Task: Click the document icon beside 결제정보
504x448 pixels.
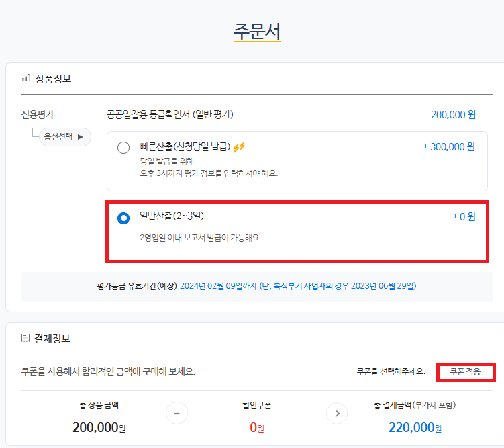Action: coord(26,338)
